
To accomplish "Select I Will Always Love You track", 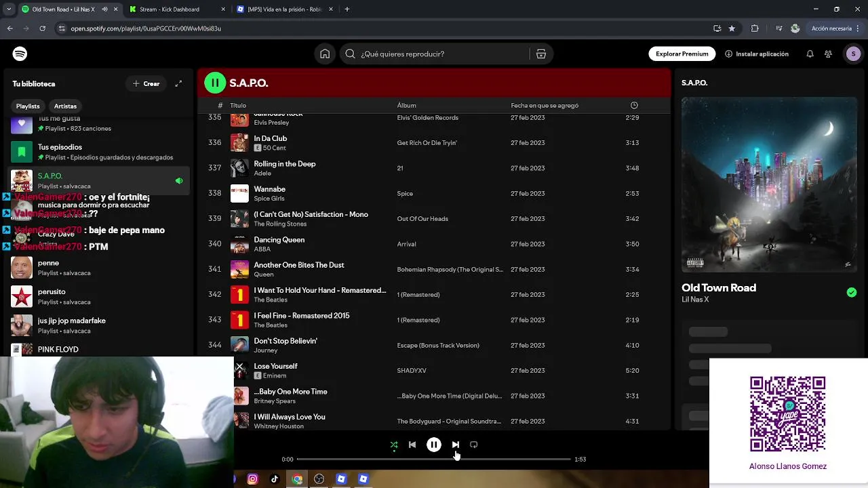I will 290,417.
